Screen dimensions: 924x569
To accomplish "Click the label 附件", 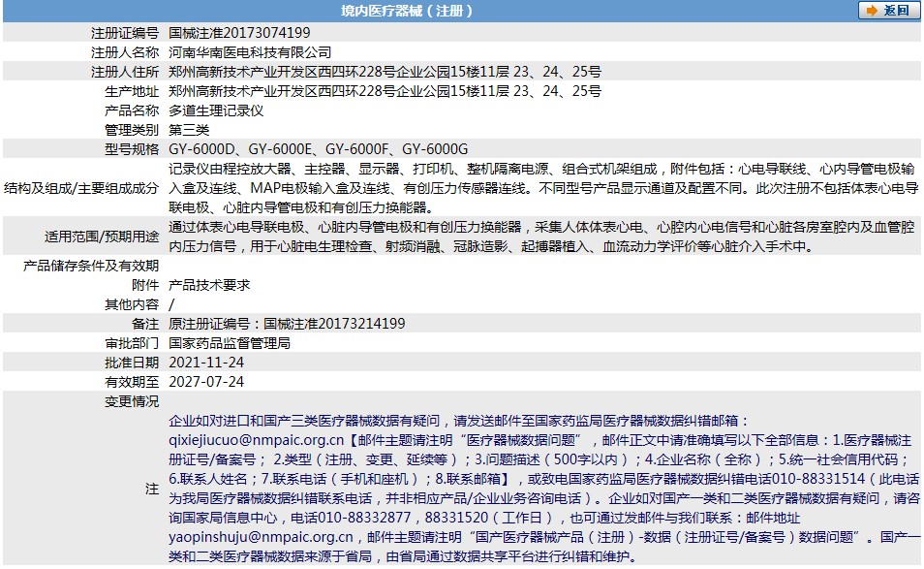I will pos(145,285).
